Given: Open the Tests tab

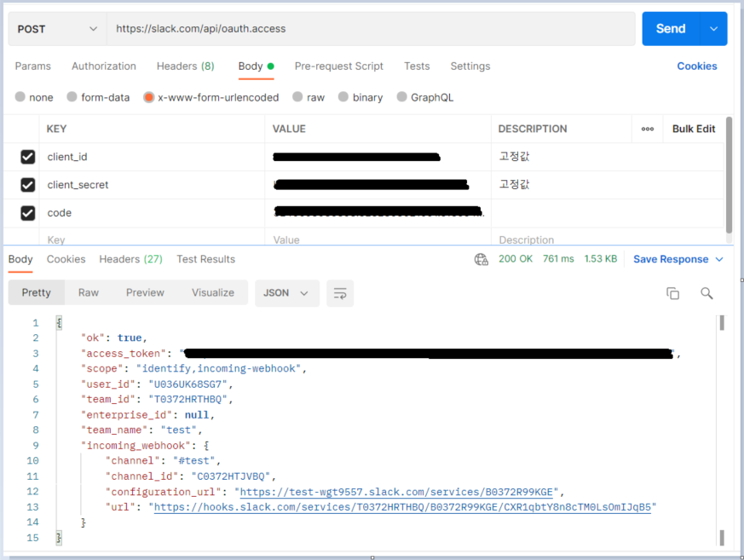Looking at the screenshot, I should click(x=417, y=66).
